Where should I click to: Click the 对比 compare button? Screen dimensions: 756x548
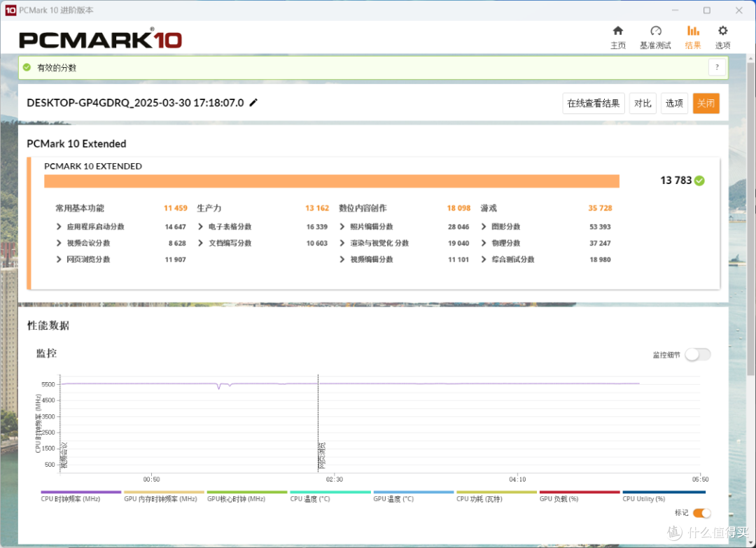click(643, 103)
